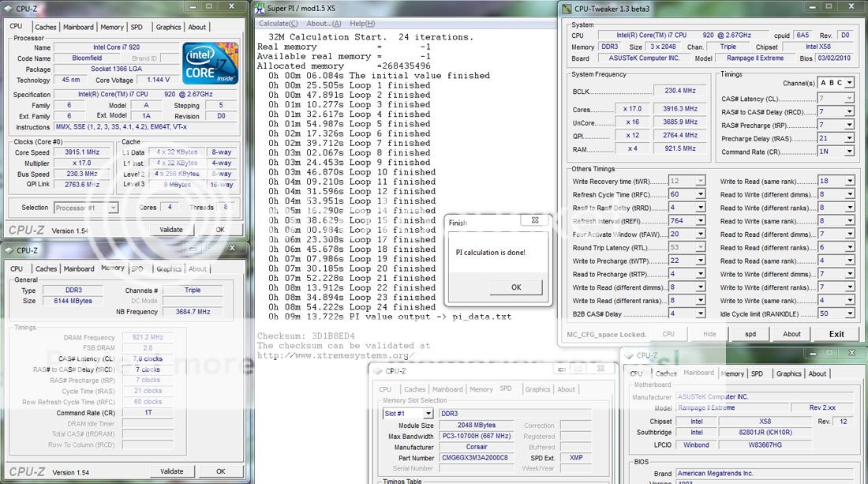Open Idle Cycle limit (tRANKIDLE) dropdown
This screenshot has height=484, width=868.
click(x=850, y=313)
